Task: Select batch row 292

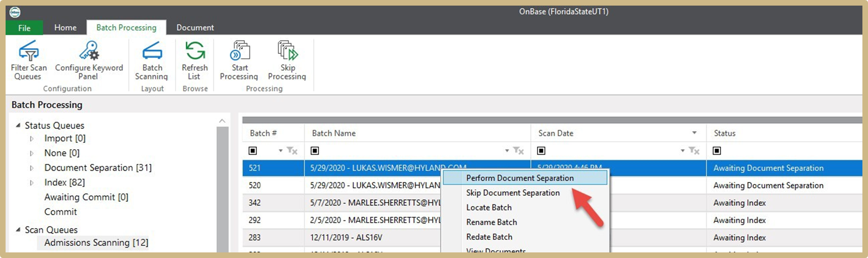Action: [552, 220]
